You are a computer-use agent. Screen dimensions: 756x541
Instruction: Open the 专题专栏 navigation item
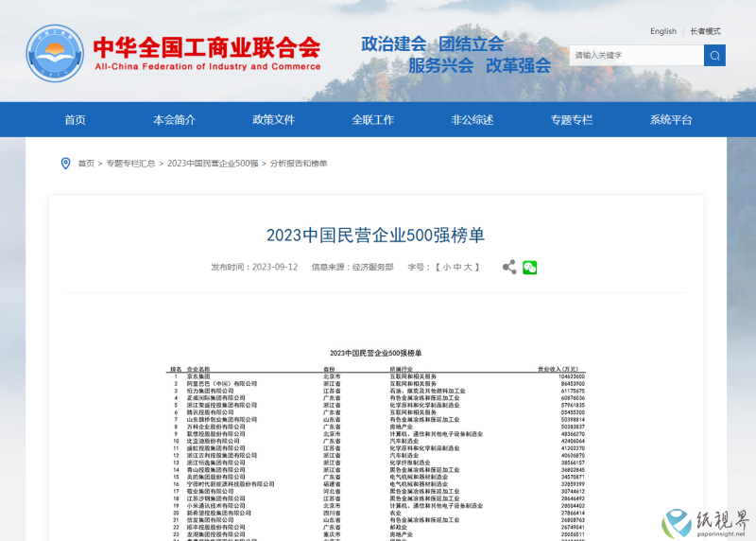click(x=572, y=120)
